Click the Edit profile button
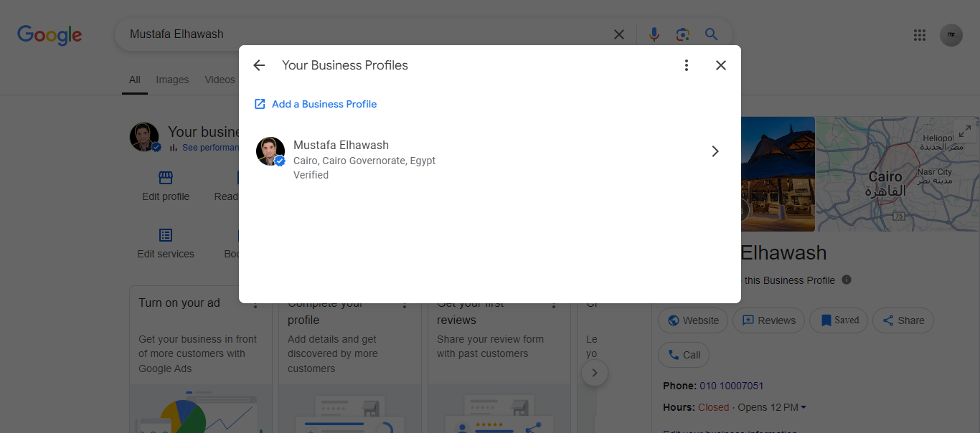 [166, 186]
